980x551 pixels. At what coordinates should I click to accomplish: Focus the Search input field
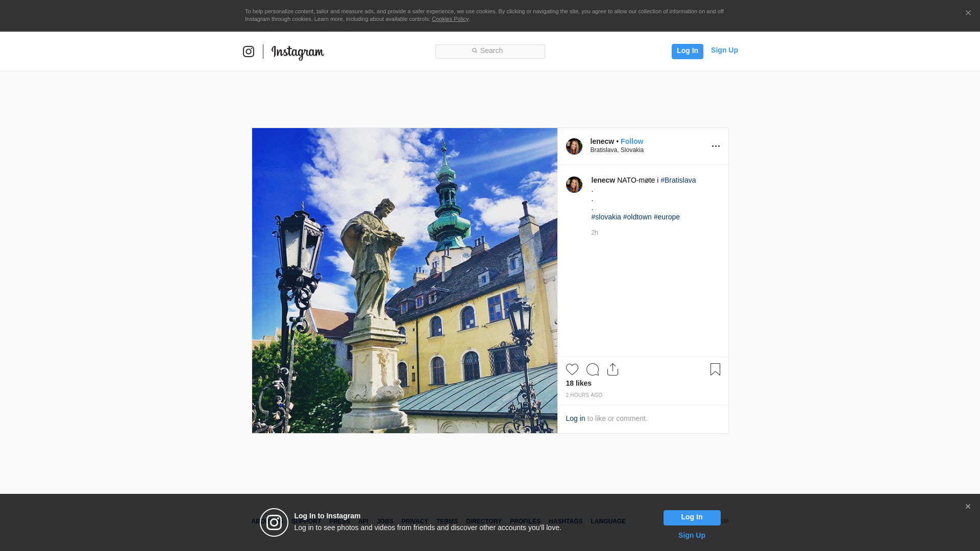pos(490,51)
